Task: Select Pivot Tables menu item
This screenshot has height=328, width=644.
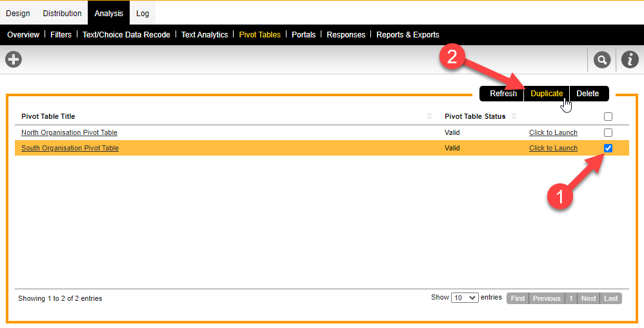Action: click(x=259, y=35)
